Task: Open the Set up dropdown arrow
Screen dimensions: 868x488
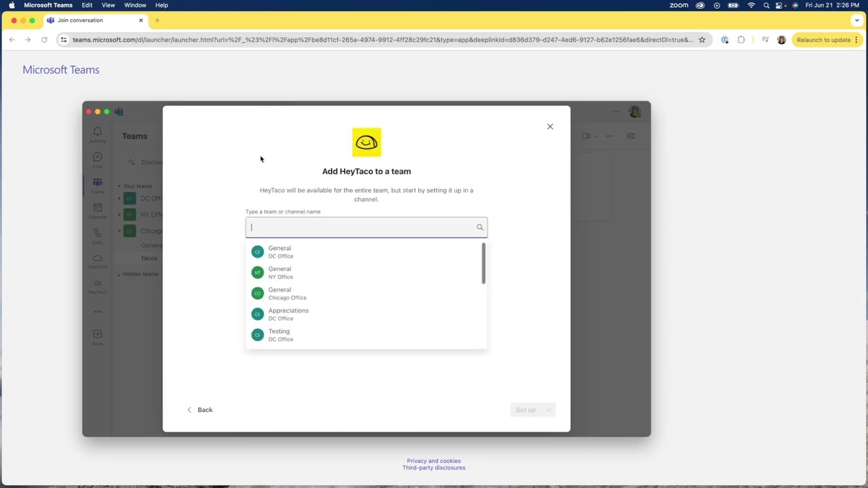Action: (549, 410)
